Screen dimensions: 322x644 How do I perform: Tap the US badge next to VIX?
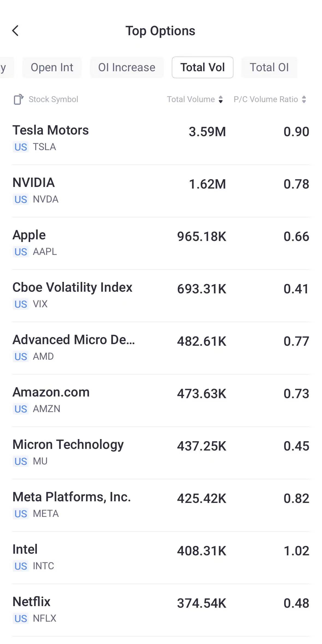pos(21,304)
